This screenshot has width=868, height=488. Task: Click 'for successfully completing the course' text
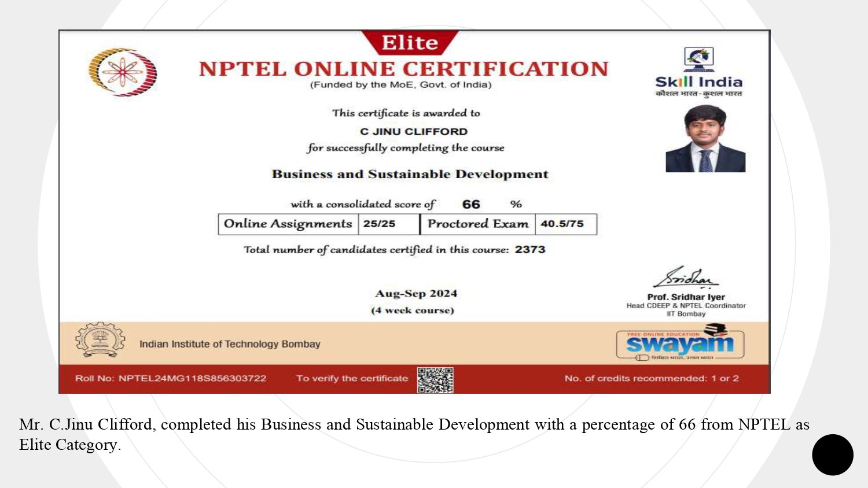pyautogui.click(x=406, y=148)
